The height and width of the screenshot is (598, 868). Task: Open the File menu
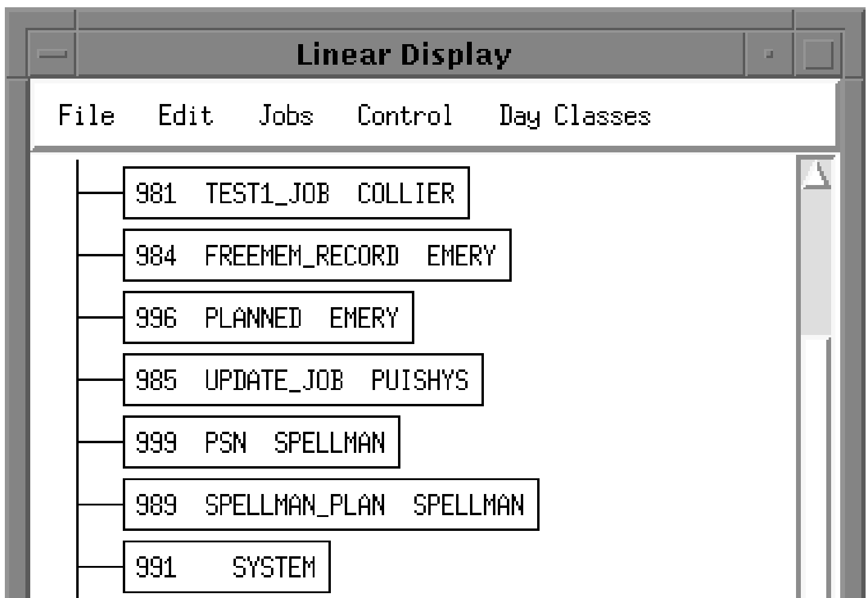point(86,115)
